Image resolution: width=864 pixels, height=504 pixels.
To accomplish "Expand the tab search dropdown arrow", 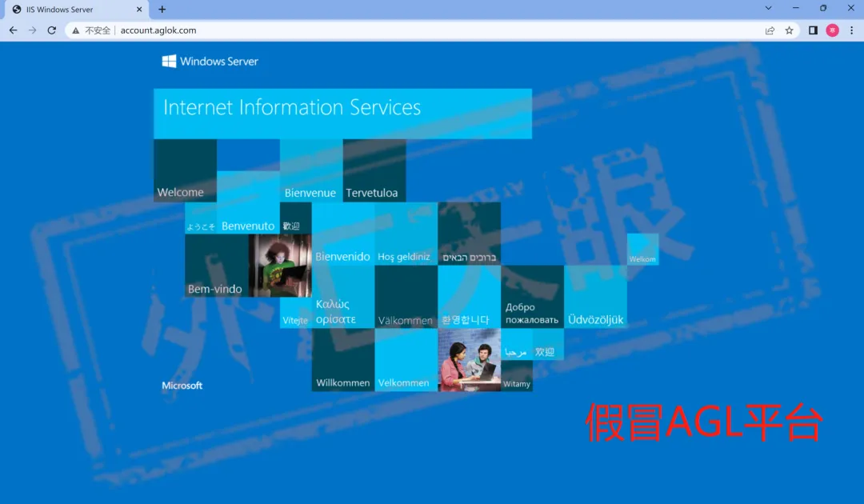I will 768,8.
